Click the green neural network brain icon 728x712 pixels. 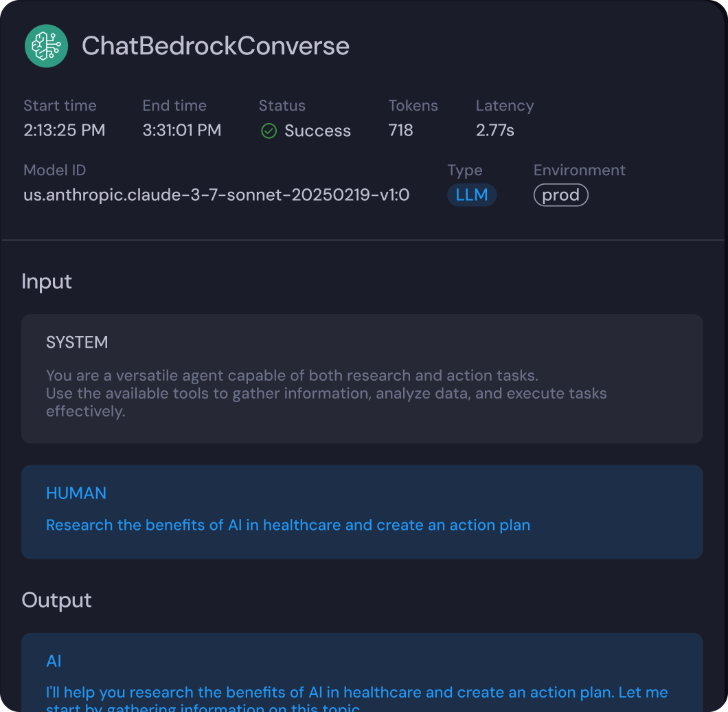tap(46, 45)
